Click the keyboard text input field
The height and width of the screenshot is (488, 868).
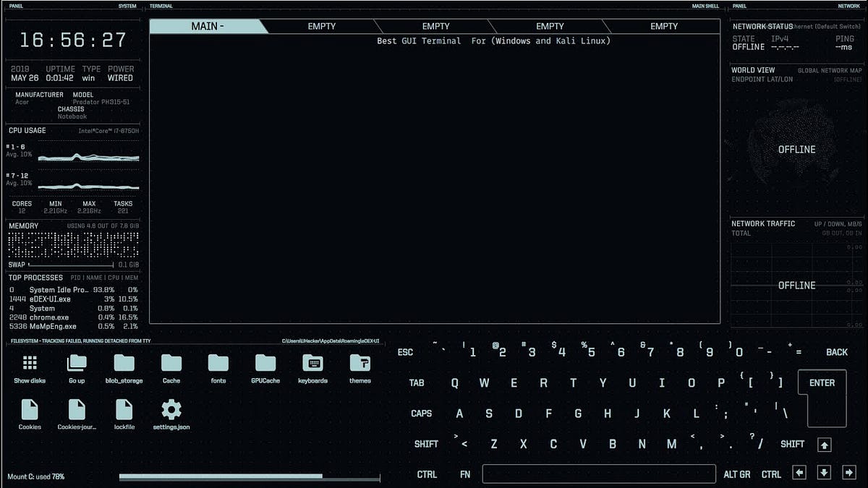[x=599, y=474]
